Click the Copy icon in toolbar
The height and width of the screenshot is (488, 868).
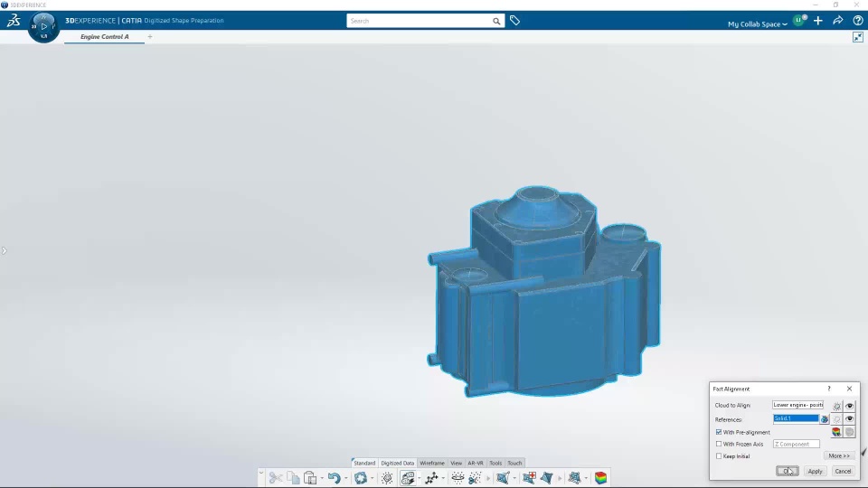(293, 477)
